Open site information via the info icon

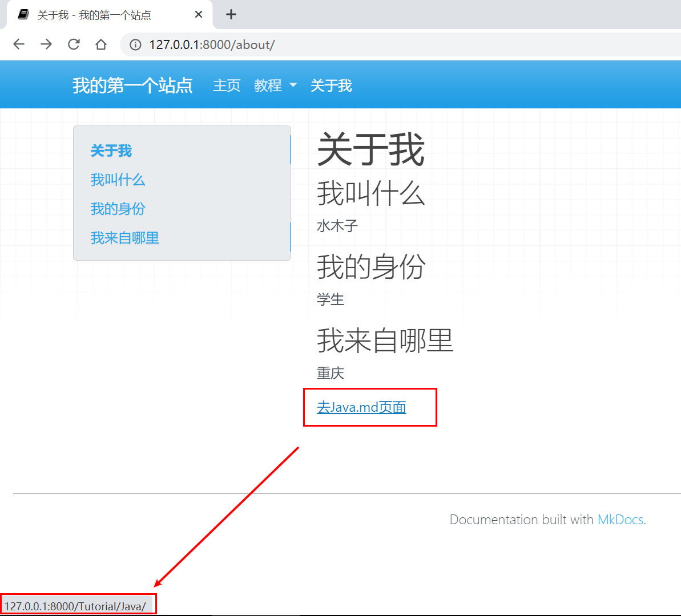[134, 44]
